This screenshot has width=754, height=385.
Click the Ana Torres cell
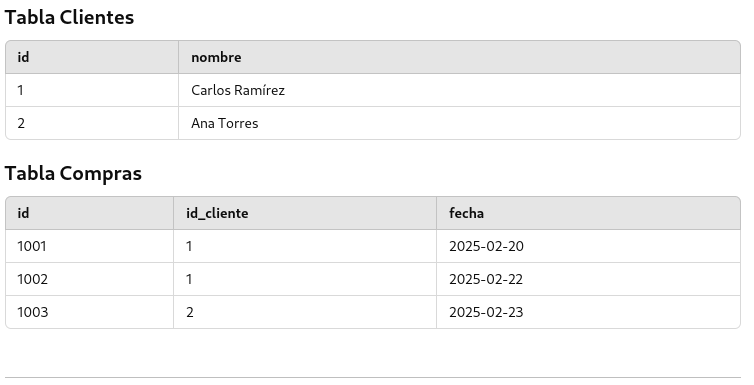pyautogui.click(x=459, y=124)
